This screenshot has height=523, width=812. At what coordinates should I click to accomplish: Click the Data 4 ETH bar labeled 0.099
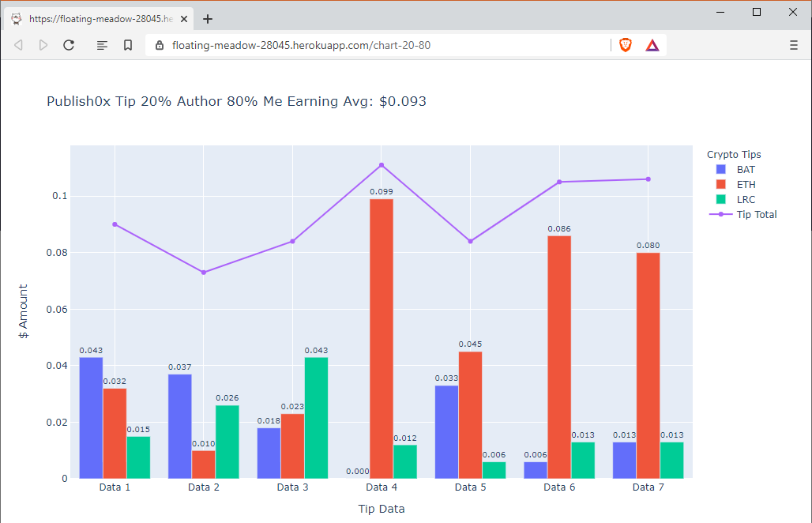[382, 339]
